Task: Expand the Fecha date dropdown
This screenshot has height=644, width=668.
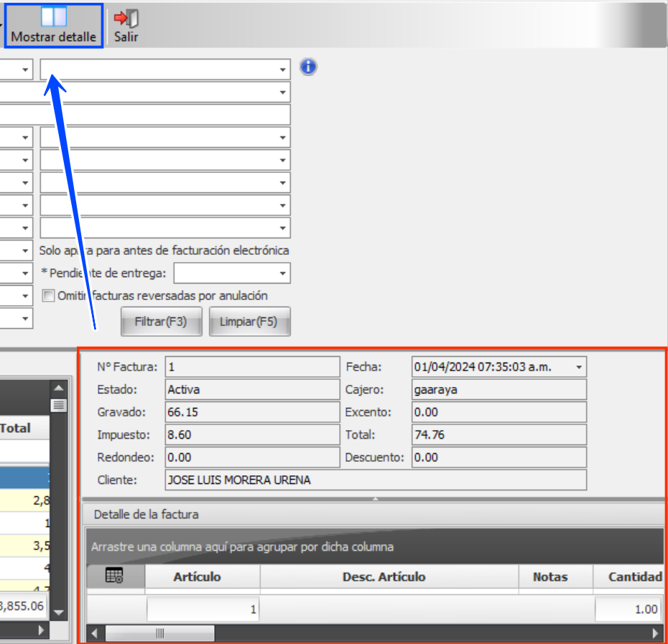Action: click(x=579, y=367)
